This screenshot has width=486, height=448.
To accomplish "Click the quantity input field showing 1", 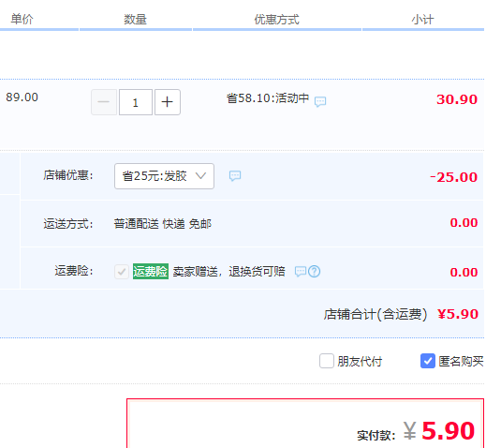I will click(136, 102).
